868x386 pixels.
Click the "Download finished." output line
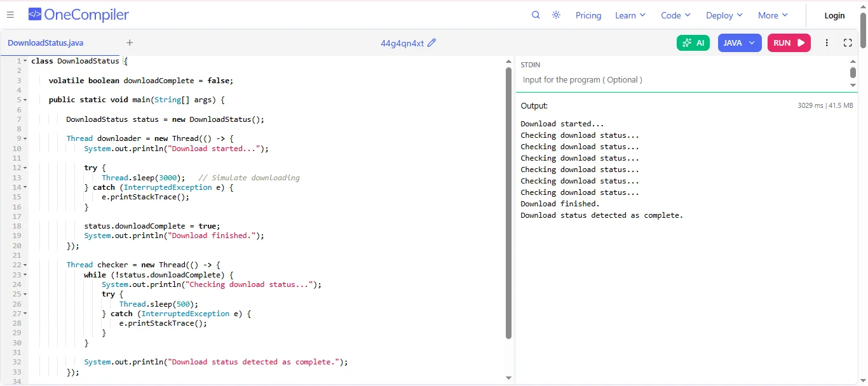[560, 204]
